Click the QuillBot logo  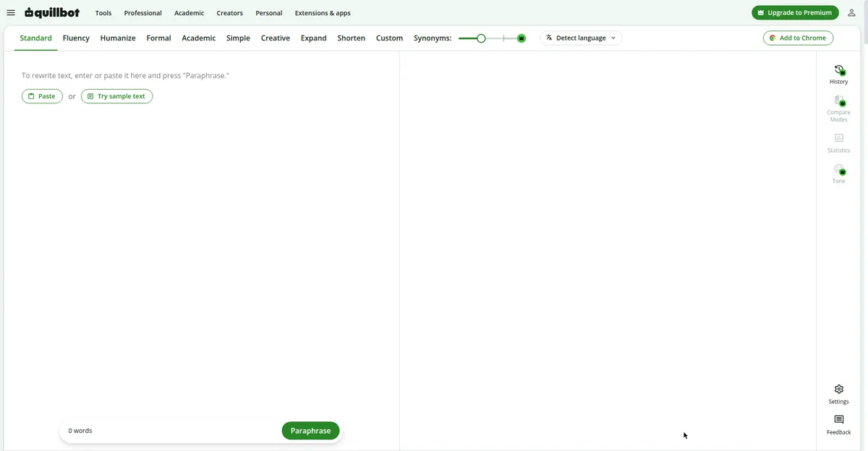coord(52,12)
